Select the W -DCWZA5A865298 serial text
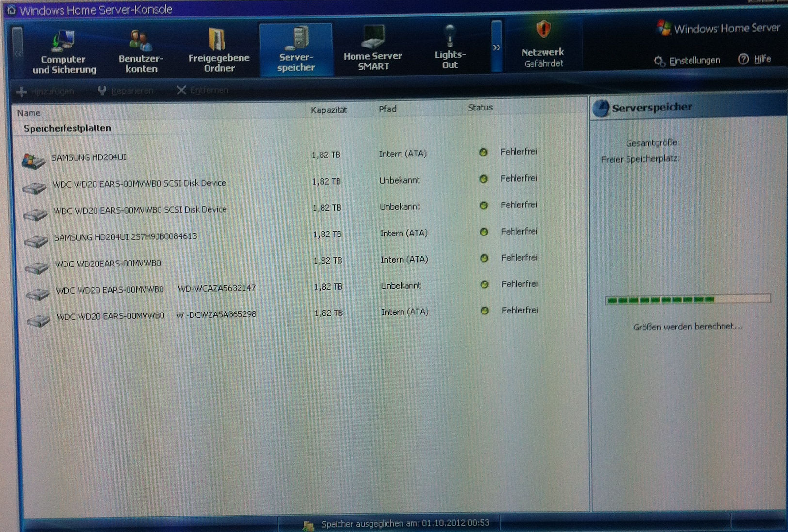Screen dimensions: 788x532 click(x=216, y=314)
